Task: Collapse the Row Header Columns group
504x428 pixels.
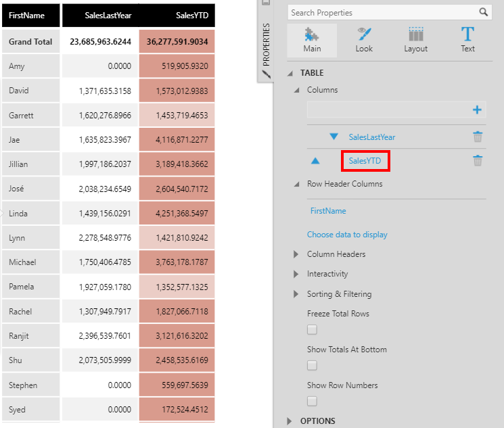Action: [x=297, y=184]
